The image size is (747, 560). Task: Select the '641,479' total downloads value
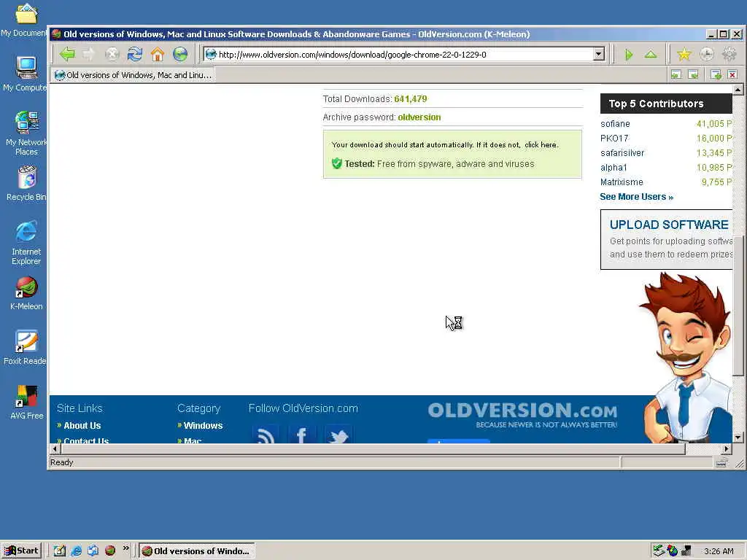(x=411, y=99)
